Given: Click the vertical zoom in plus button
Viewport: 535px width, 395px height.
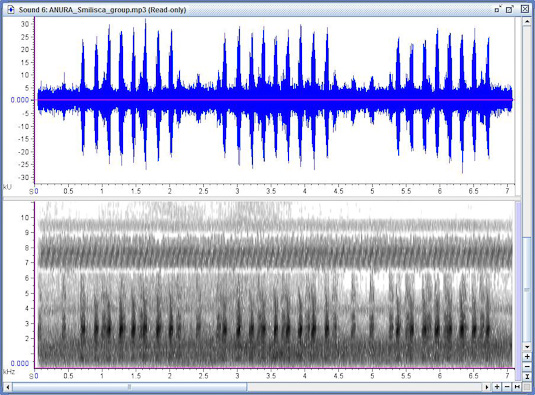Looking at the screenshot, I should pyautogui.click(x=527, y=356).
